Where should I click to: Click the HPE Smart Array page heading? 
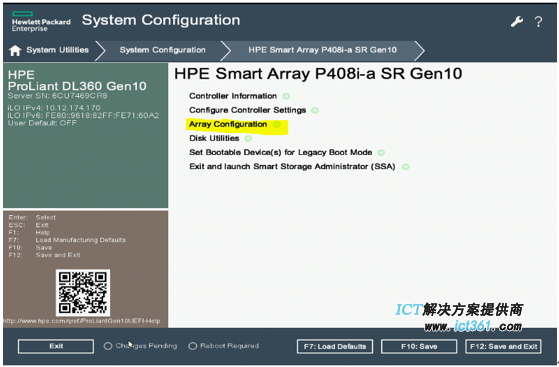coord(318,74)
